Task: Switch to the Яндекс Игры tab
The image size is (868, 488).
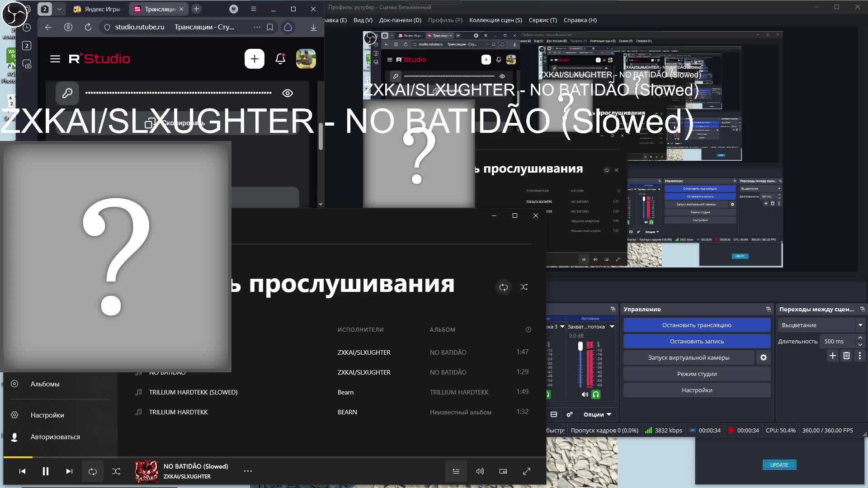Action: pyautogui.click(x=98, y=9)
